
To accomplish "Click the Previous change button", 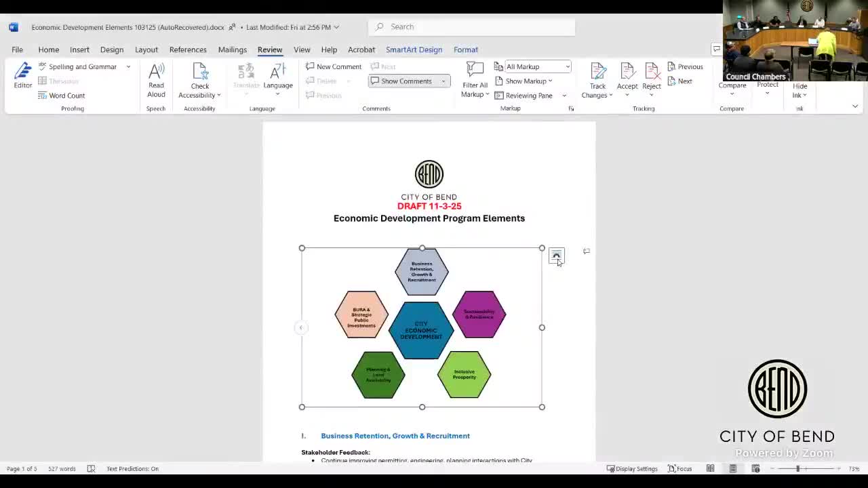I will [686, 66].
